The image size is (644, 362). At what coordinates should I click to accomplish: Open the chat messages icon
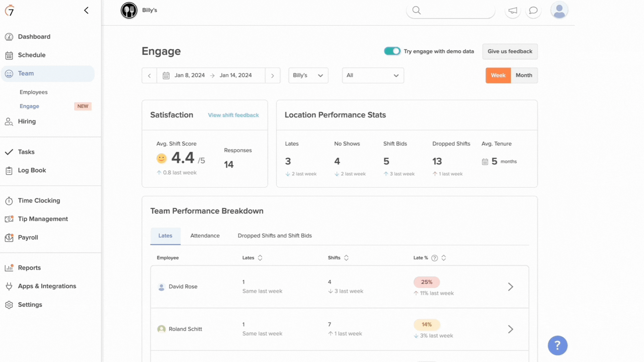click(x=533, y=11)
